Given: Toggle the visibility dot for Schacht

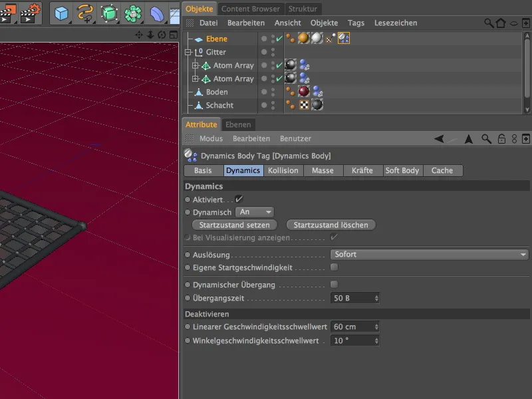Looking at the screenshot, I should [264, 105].
